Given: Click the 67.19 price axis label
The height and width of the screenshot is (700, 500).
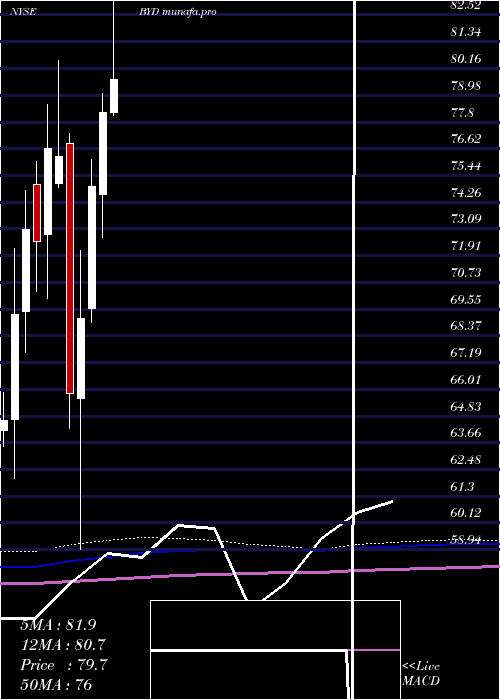Looking at the screenshot, I should 466,353.
